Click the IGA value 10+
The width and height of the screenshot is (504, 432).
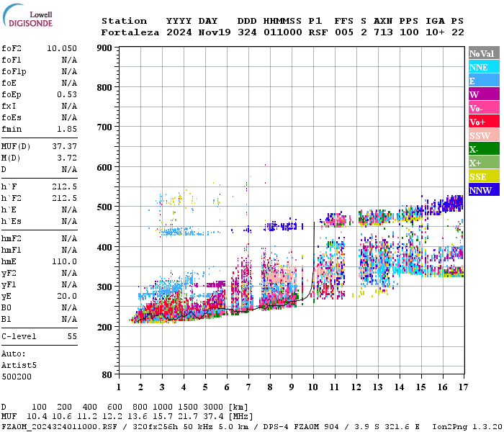[435, 32]
